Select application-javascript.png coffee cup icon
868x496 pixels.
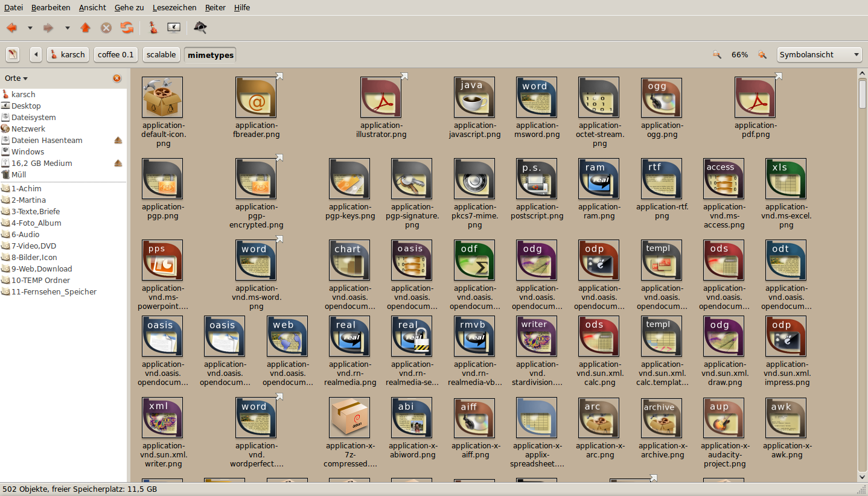[x=474, y=97]
